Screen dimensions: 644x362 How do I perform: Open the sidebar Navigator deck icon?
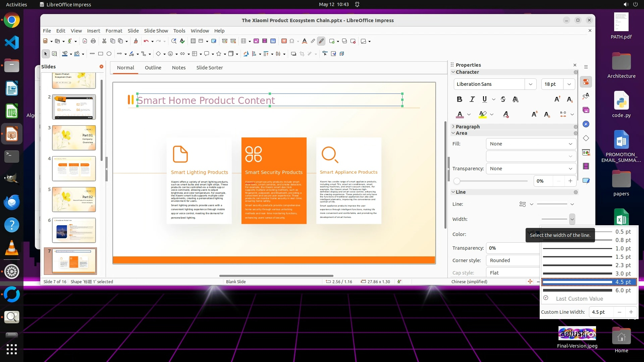(586, 124)
